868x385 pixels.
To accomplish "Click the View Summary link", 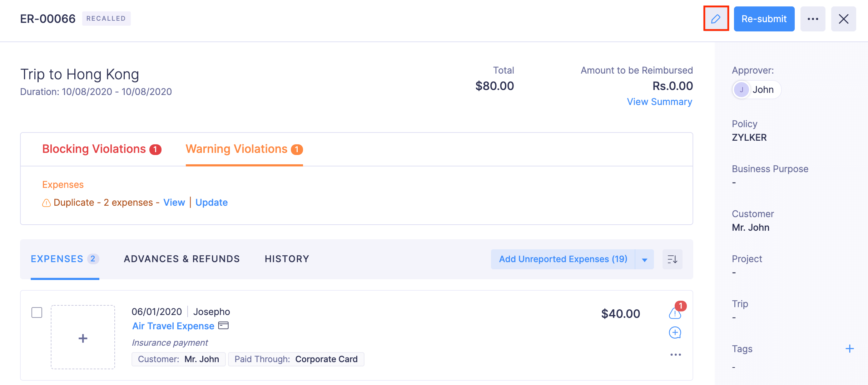I will [x=659, y=102].
